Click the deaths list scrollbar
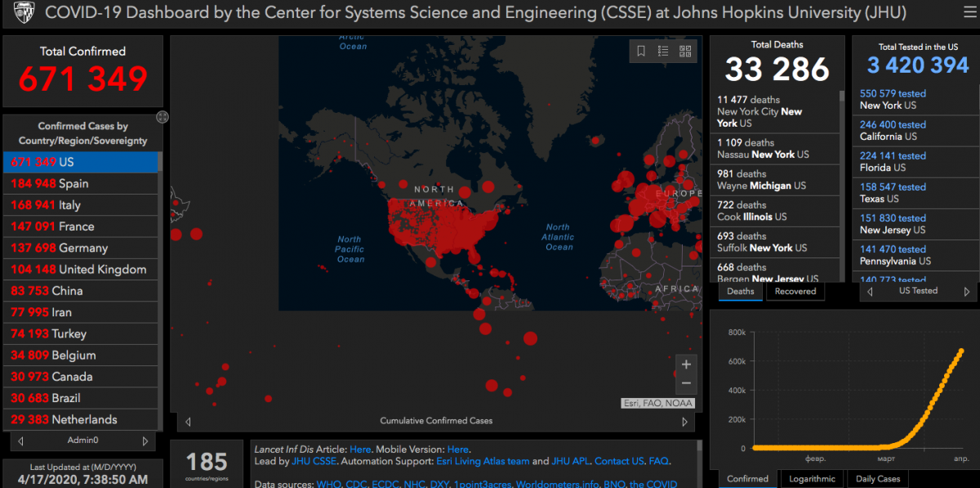The width and height of the screenshot is (980, 488). (841, 186)
